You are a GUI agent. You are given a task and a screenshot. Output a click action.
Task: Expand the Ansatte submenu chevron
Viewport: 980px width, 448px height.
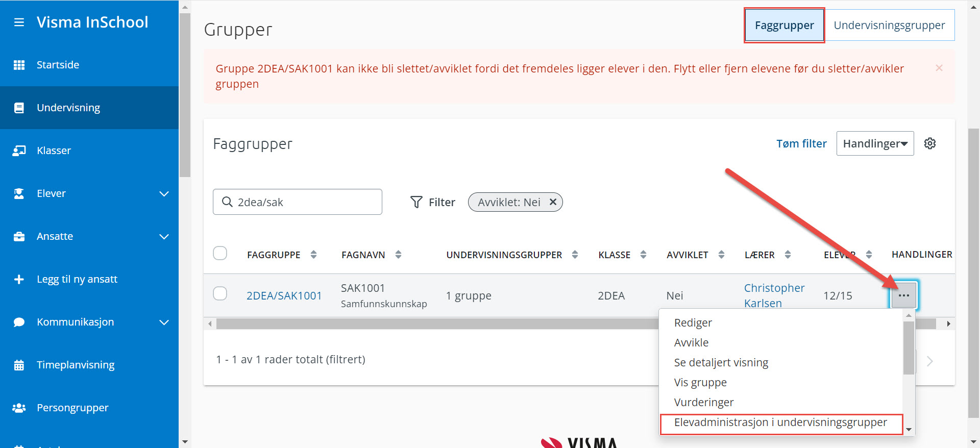164,236
